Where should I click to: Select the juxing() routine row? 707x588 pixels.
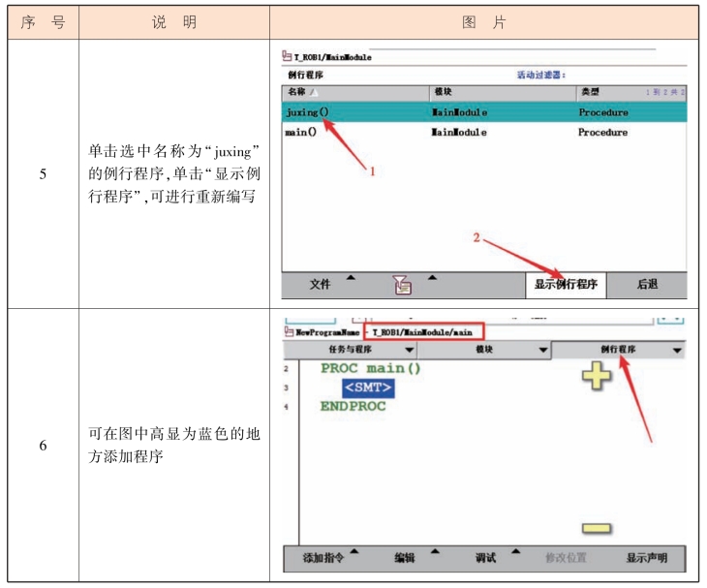point(484,112)
